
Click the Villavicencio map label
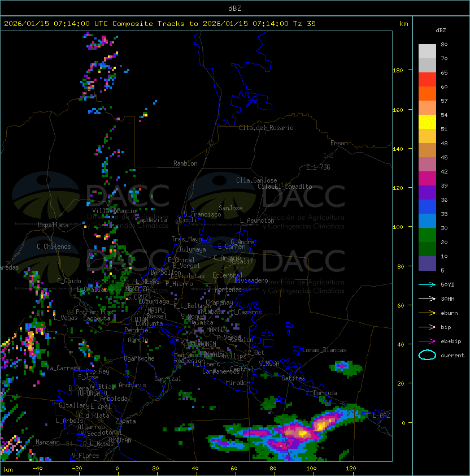point(114,211)
